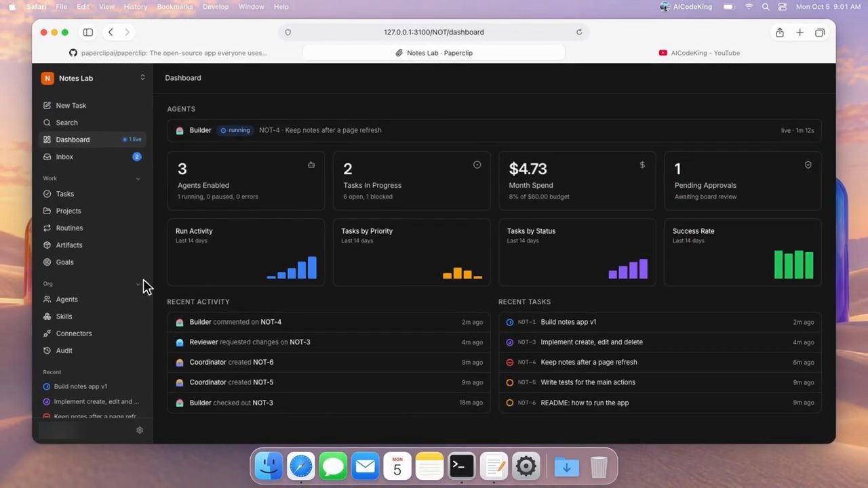Open the Inbox tray icon in the sidebar
Screen dimensions: 868x488
pyautogui.click(x=47, y=157)
